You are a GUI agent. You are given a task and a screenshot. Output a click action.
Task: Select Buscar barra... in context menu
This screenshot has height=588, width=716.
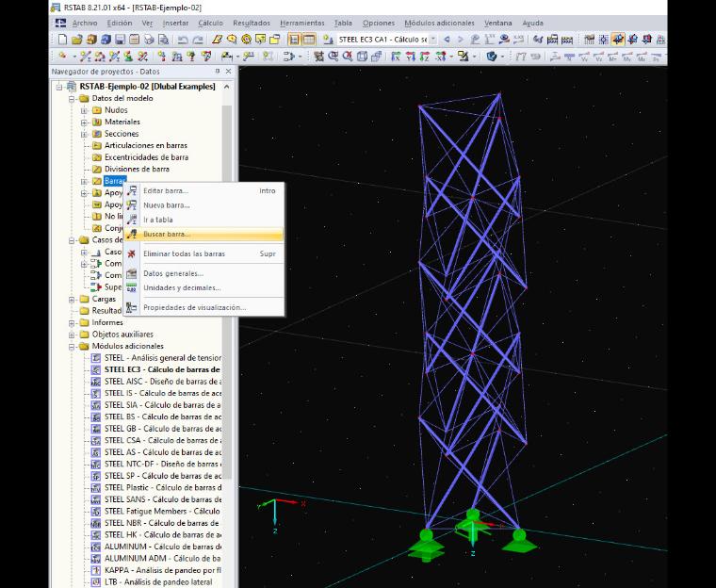point(204,234)
